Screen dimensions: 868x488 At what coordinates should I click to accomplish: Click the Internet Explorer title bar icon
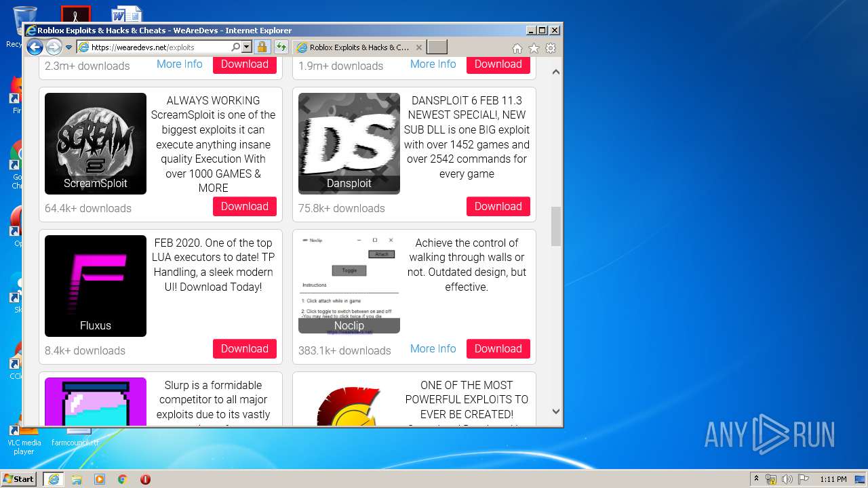click(31, 30)
